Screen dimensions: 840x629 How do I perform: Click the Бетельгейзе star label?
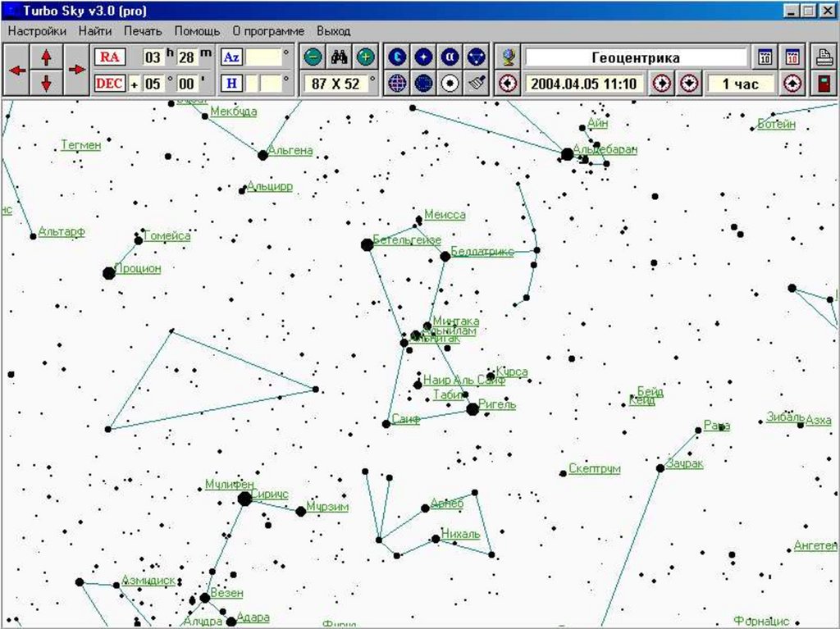pyautogui.click(x=407, y=240)
